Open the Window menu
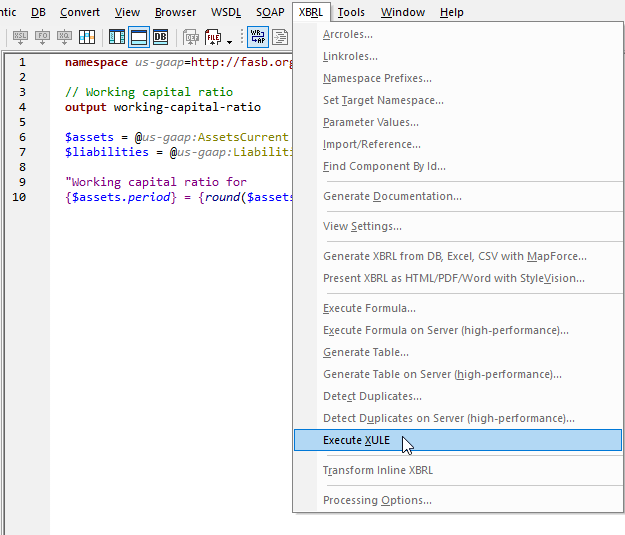This screenshot has width=625, height=535. click(402, 12)
